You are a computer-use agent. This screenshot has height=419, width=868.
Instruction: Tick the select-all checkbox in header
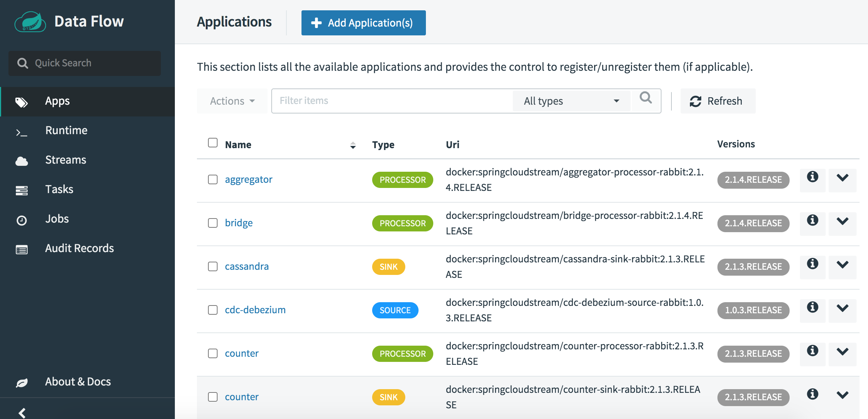coord(213,143)
